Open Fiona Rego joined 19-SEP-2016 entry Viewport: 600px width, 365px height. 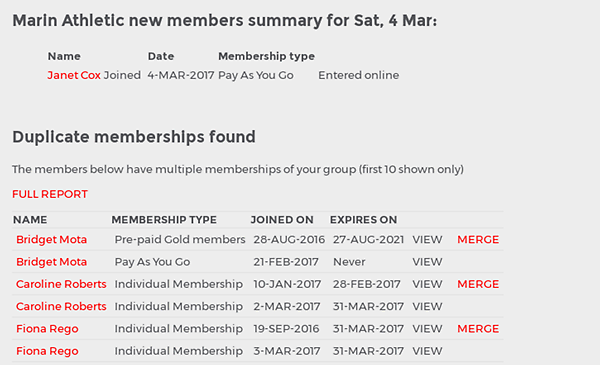tap(47, 329)
